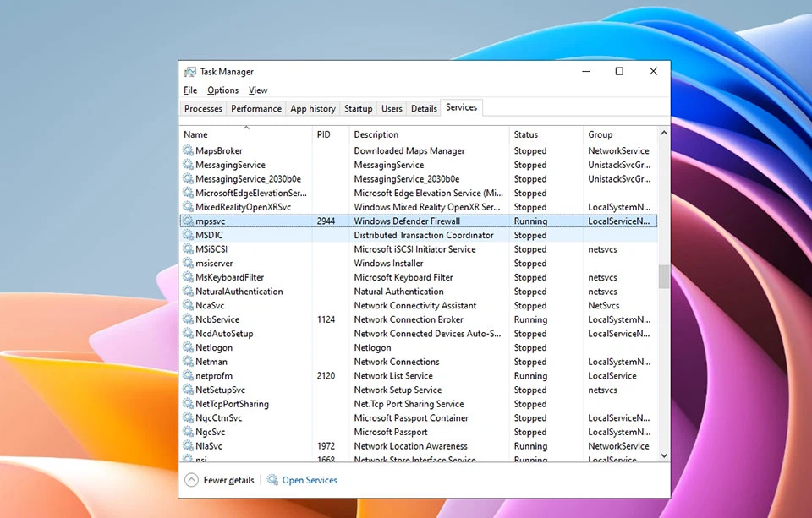
Task: Click Network Location Awareness description
Action: (411, 446)
